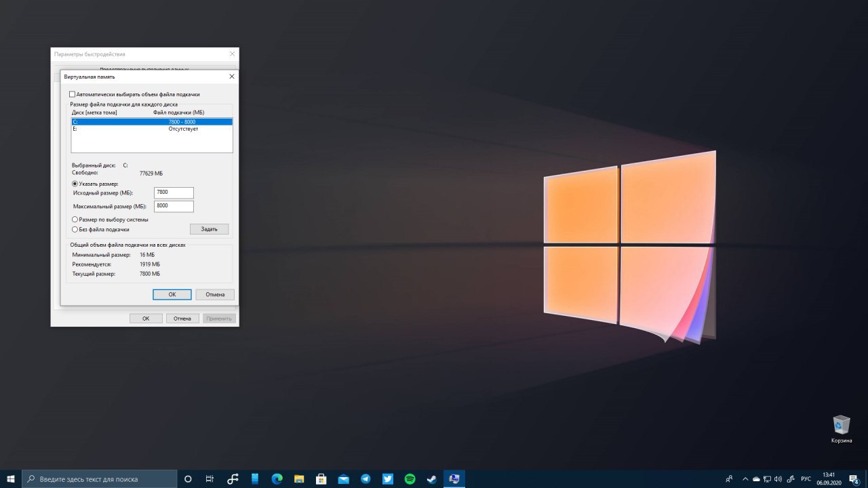Viewport: 868px width, 488px height.
Task: Toggle 'Автоматически выбирать объем файла подкачки' checkbox
Action: [73, 94]
